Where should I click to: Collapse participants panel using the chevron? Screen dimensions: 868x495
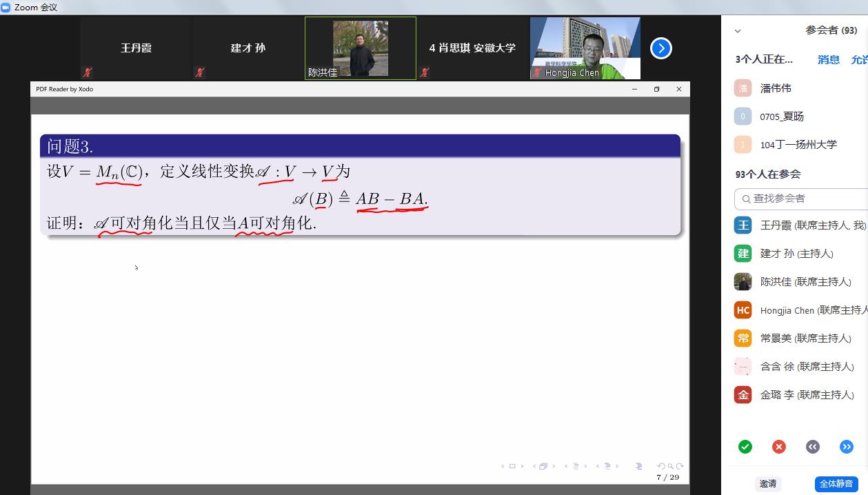tap(738, 31)
